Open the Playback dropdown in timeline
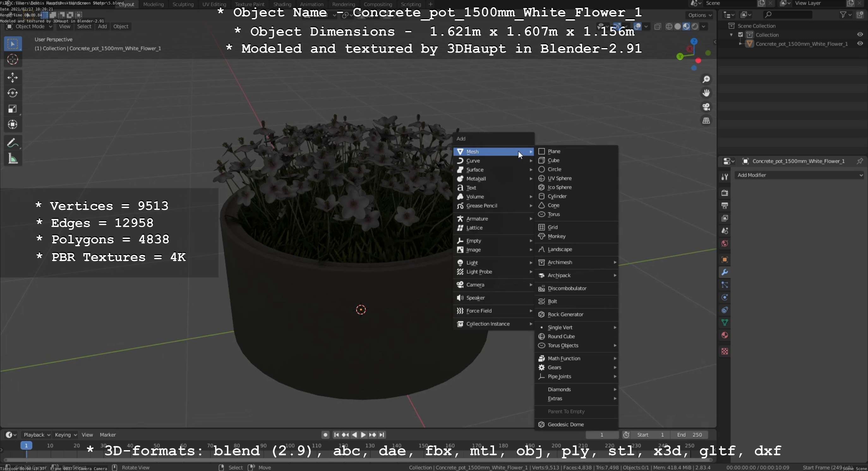 tap(36, 435)
